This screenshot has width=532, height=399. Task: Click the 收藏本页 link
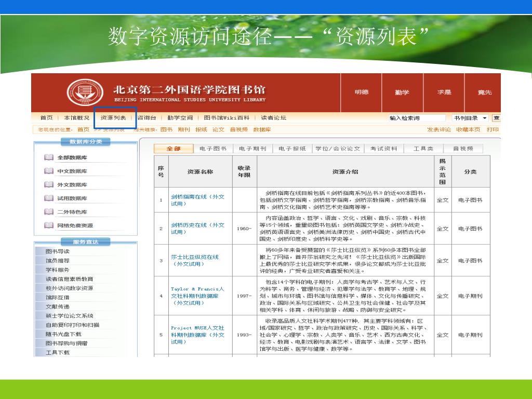[x=468, y=129]
